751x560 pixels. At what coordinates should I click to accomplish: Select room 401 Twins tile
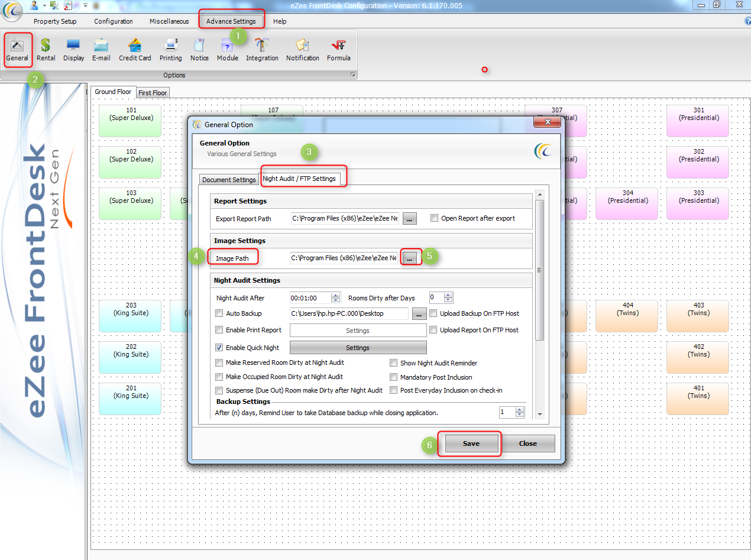[698, 399]
